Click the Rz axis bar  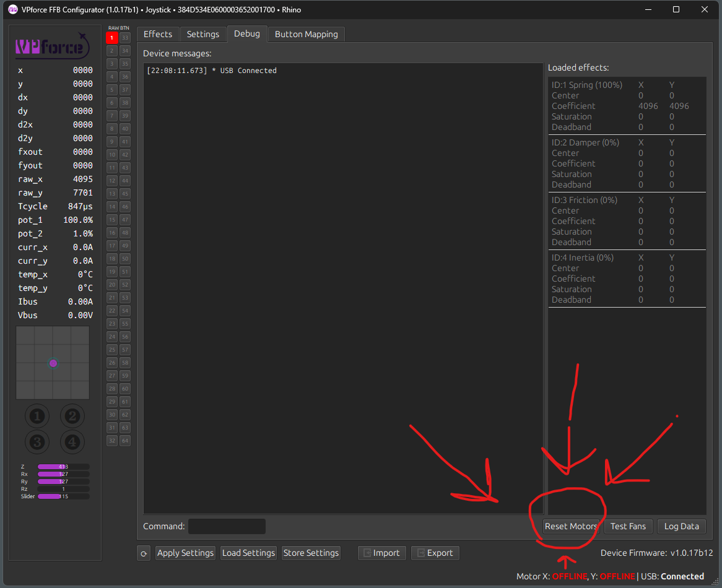(x=64, y=489)
